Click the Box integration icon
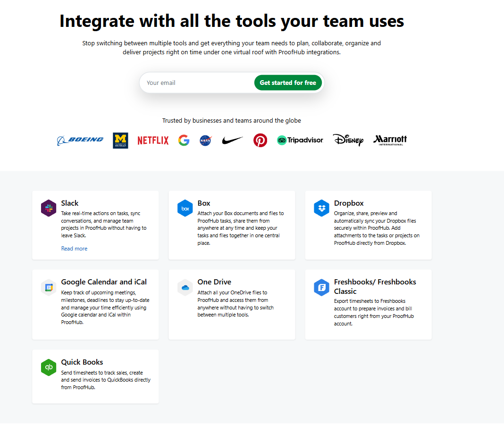This screenshot has width=504, height=425. coord(185,208)
